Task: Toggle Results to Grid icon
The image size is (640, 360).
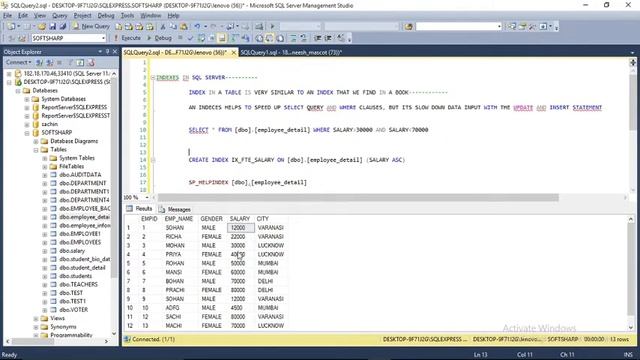Action: click(x=270, y=38)
